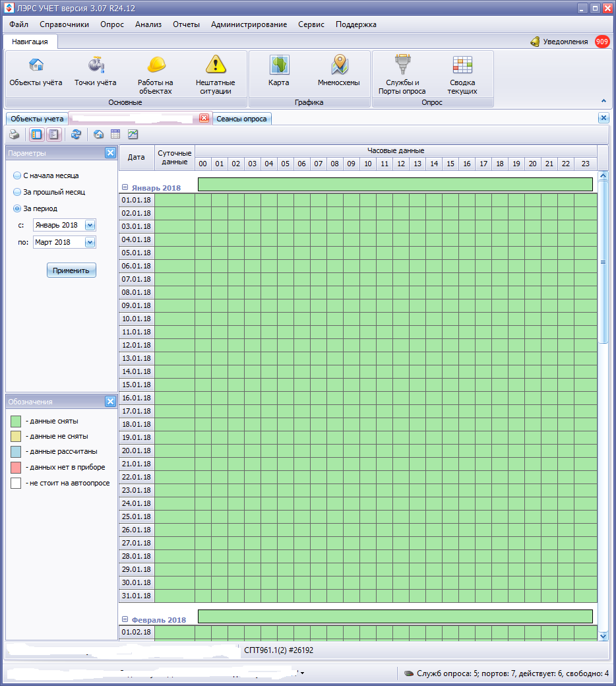
Task: Open the Уведомления notifications link
Action: coord(565,42)
